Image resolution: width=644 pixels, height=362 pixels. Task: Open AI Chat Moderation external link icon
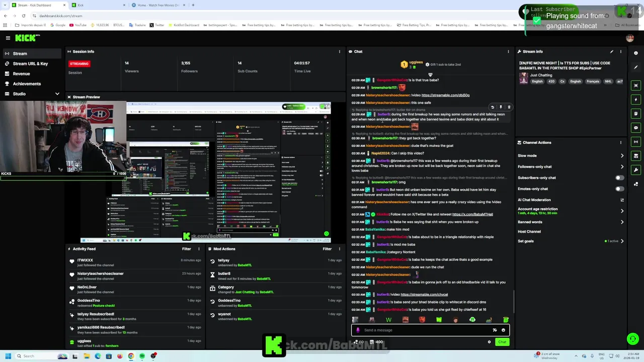click(x=622, y=200)
